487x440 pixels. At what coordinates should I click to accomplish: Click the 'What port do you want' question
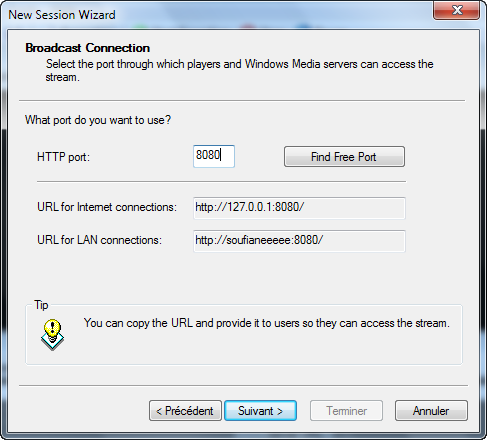click(98, 120)
